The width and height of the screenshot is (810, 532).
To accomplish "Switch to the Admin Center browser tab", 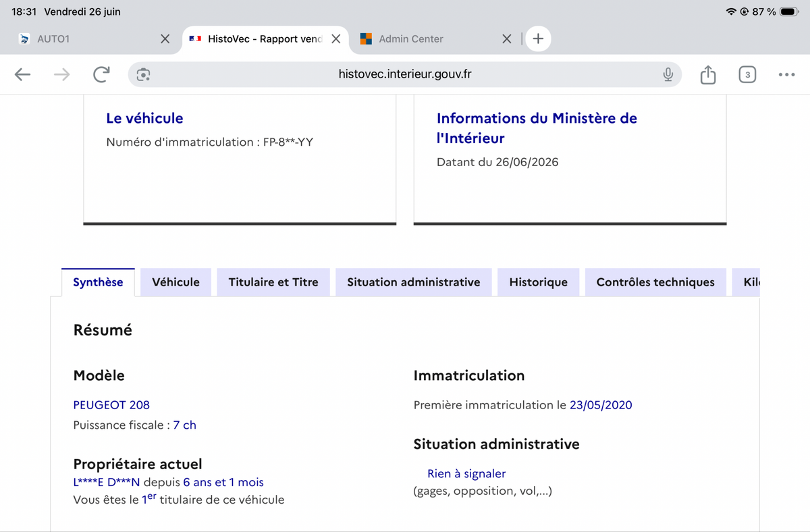I will (425, 38).
